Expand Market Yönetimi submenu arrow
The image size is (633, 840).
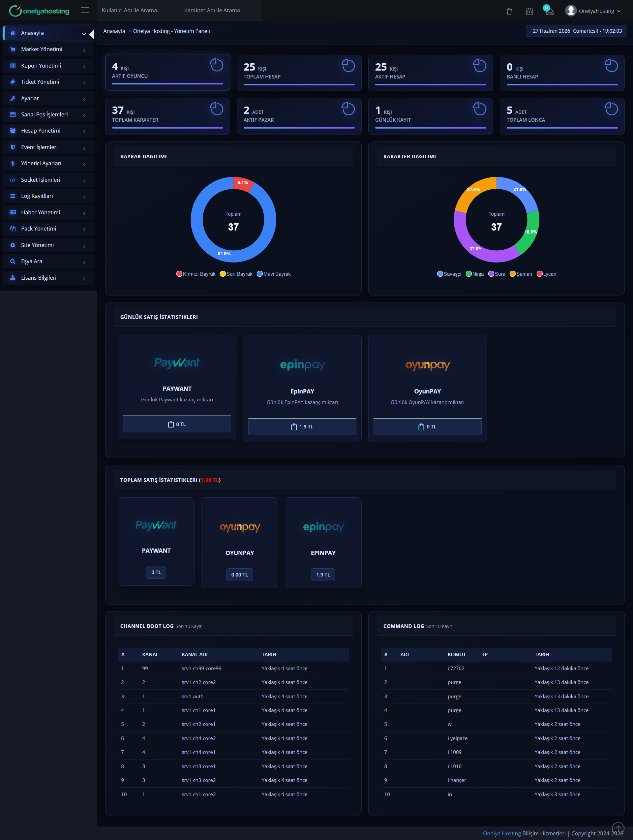click(84, 50)
